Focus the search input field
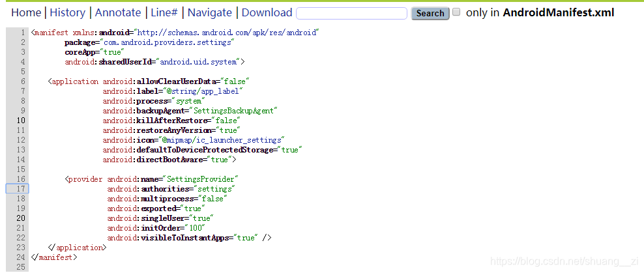Image resolution: width=644 pixels, height=273 pixels. pyautogui.click(x=351, y=13)
